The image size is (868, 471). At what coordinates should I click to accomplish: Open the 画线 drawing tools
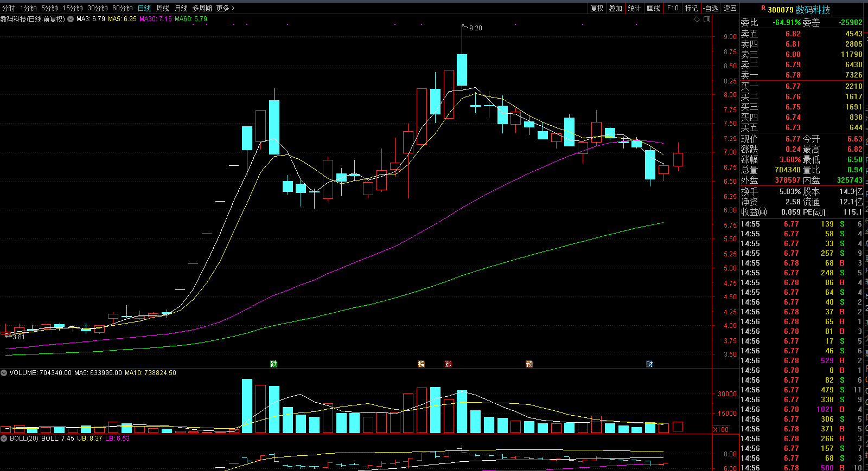(654, 8)
